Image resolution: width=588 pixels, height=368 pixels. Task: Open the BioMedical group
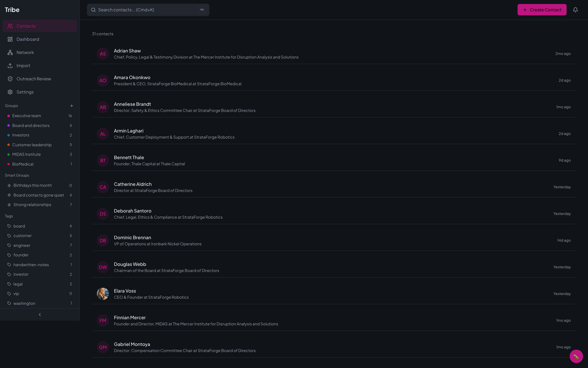tap(40, 164)
